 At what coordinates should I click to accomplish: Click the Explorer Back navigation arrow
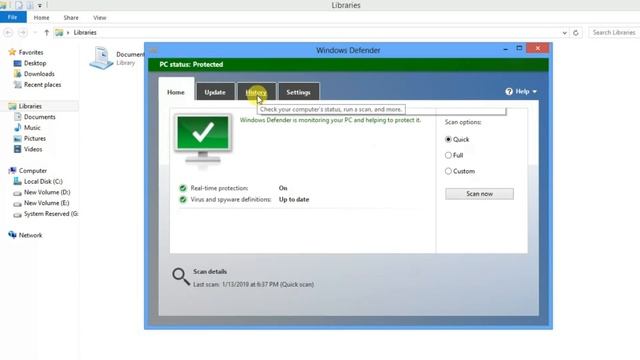pyautogui.click(x=9, y=33)
